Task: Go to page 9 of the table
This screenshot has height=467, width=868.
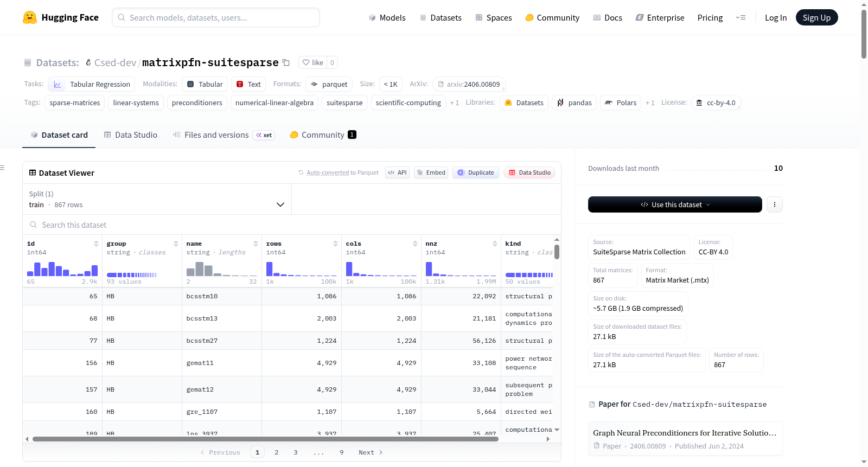Action: pyautogui.click(x=342, y=452)
